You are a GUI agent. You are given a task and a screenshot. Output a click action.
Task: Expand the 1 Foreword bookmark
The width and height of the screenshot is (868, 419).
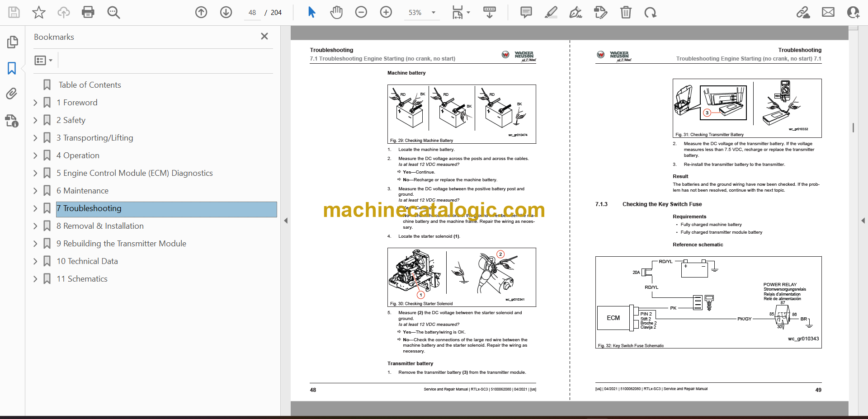pyautogui.click(x=35, y=103)
